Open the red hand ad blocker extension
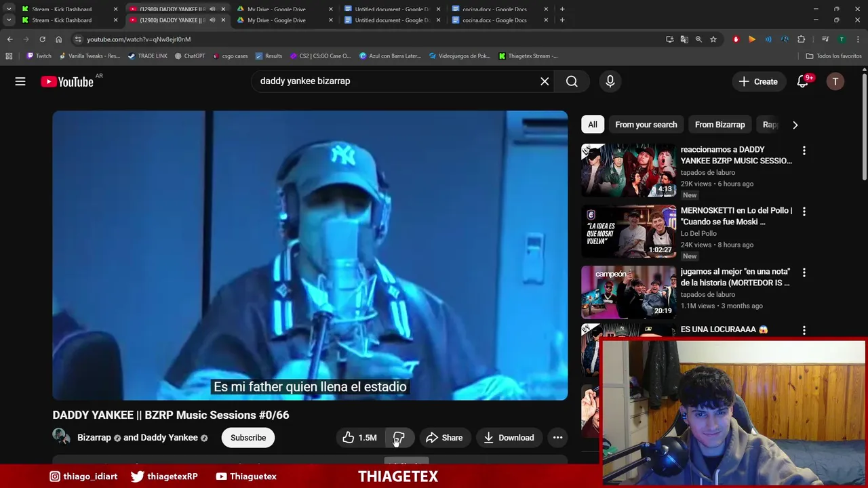The image size is (868, 488). point(736,39)
